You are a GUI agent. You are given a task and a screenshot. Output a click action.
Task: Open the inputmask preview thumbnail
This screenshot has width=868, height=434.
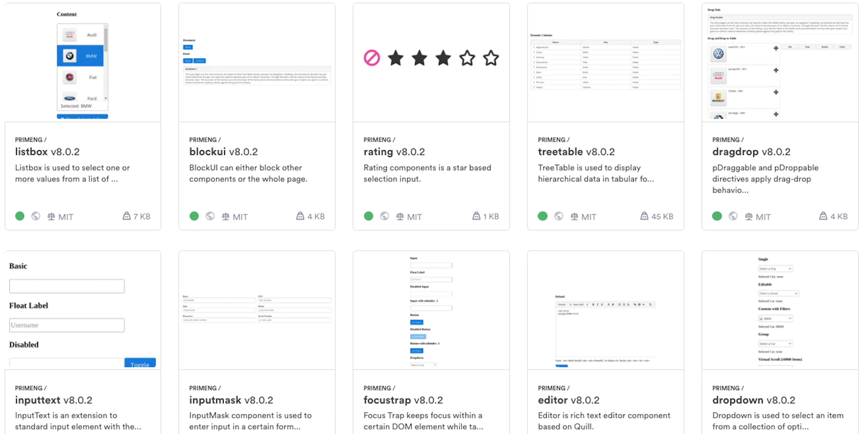point(257,310)
